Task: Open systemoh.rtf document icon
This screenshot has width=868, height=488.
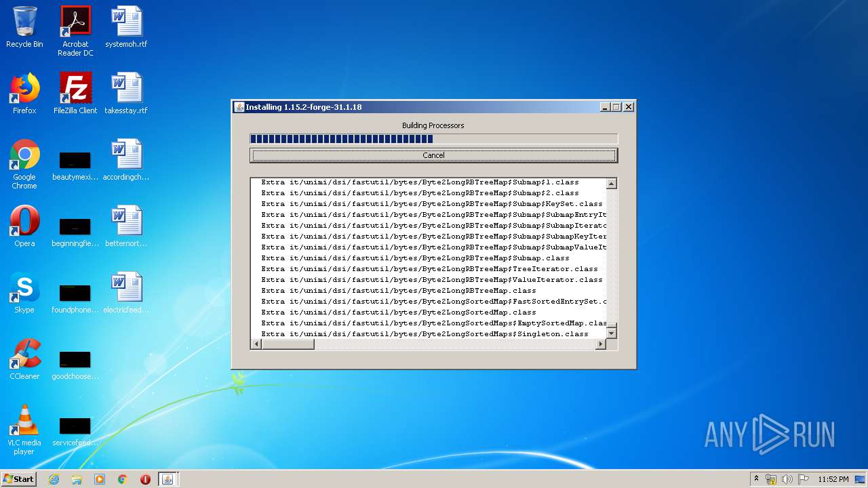Action: (126, 28)
